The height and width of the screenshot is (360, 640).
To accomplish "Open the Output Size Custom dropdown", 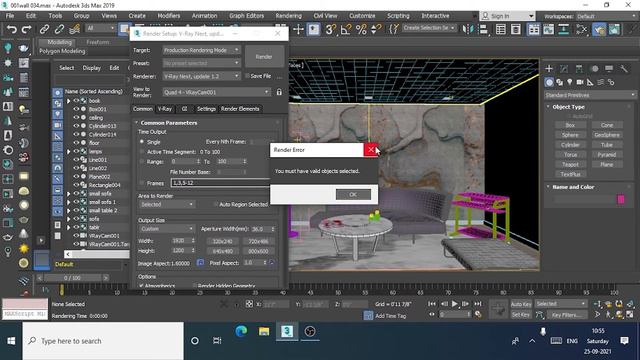I will tap(167, 229).
